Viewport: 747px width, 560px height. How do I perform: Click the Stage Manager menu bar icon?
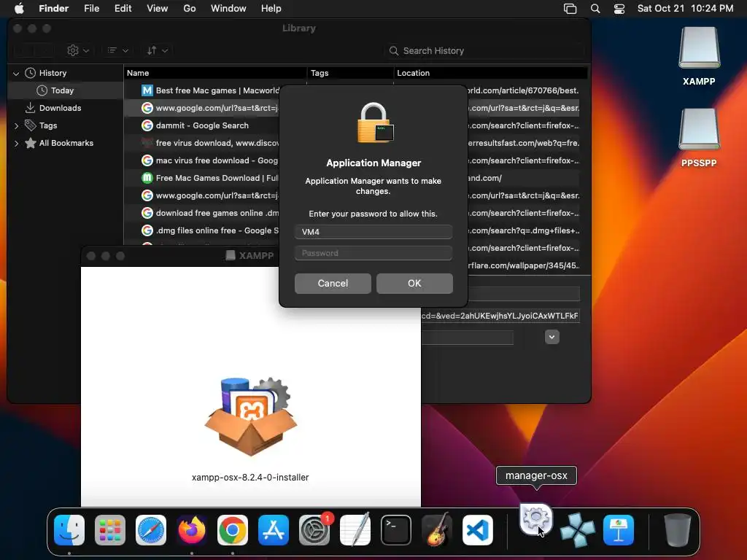tap(570, 9)
